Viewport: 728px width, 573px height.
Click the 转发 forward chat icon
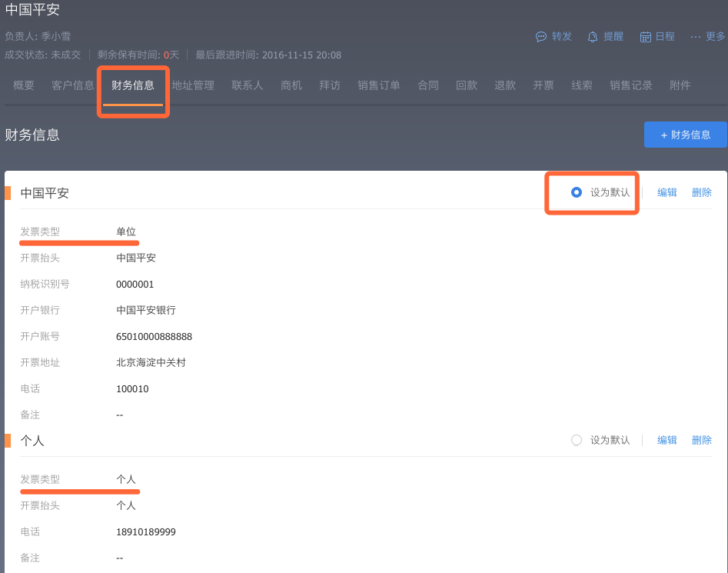541,37
